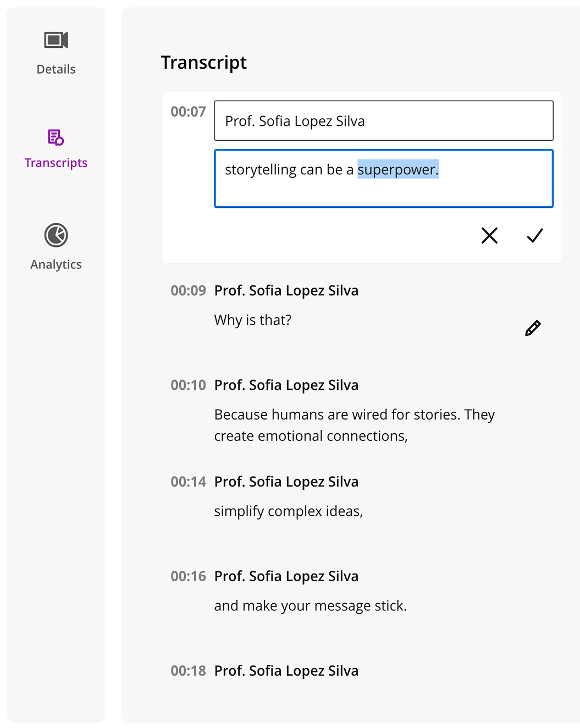Jump to the 00:07 timestamp
580x728 pixels.
point(188,112)
